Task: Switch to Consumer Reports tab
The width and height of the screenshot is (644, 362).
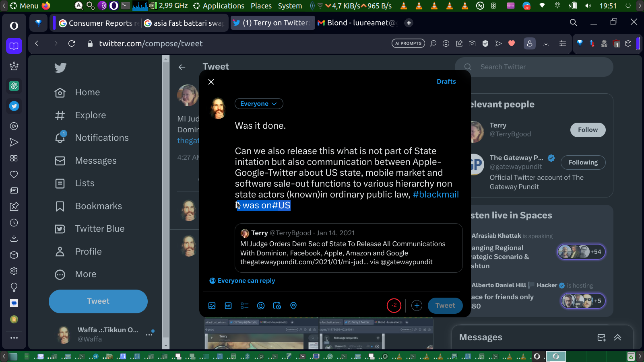Action: (x=98, y=23)
